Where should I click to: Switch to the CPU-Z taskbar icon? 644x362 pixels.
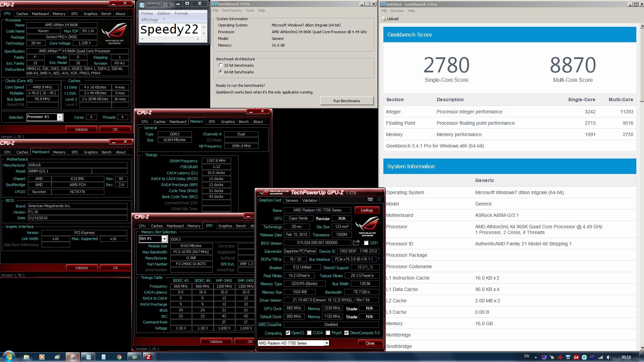click(149, 357)
